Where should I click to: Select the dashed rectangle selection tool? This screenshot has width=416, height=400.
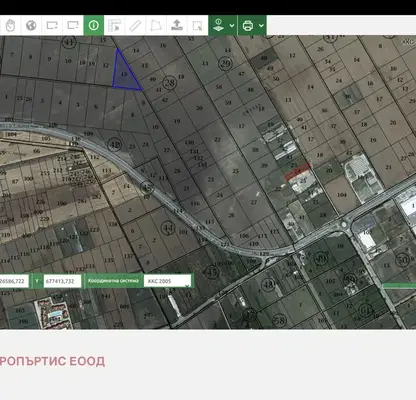click(197, 25)
